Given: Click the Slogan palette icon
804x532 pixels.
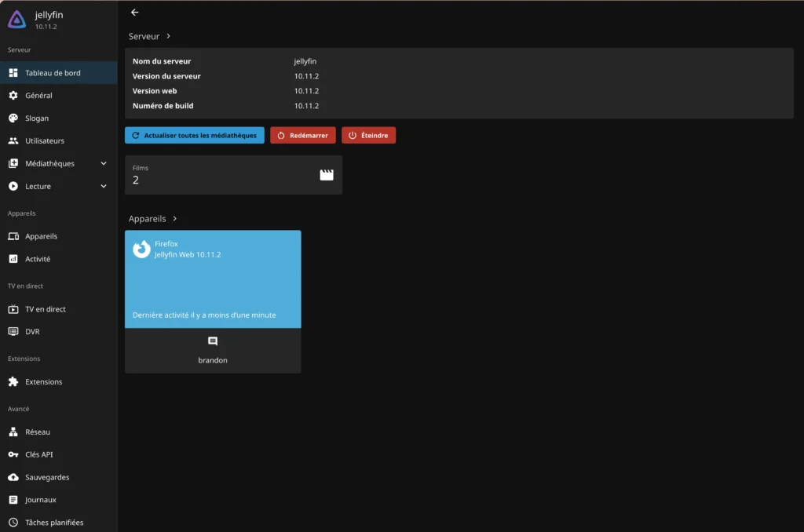Looking at the screenshot, I should [x=13, y=118].
